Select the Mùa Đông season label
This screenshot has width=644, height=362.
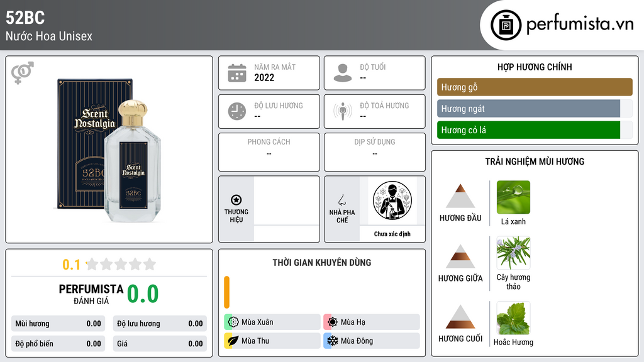(357, 341)
